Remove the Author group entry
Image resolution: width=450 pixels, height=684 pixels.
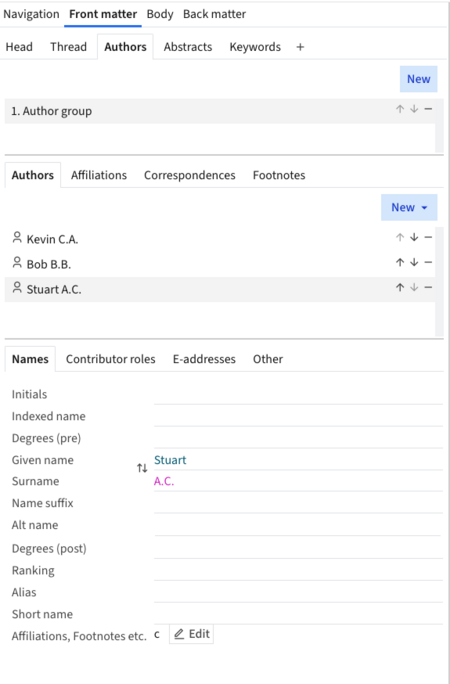[428, 109]
